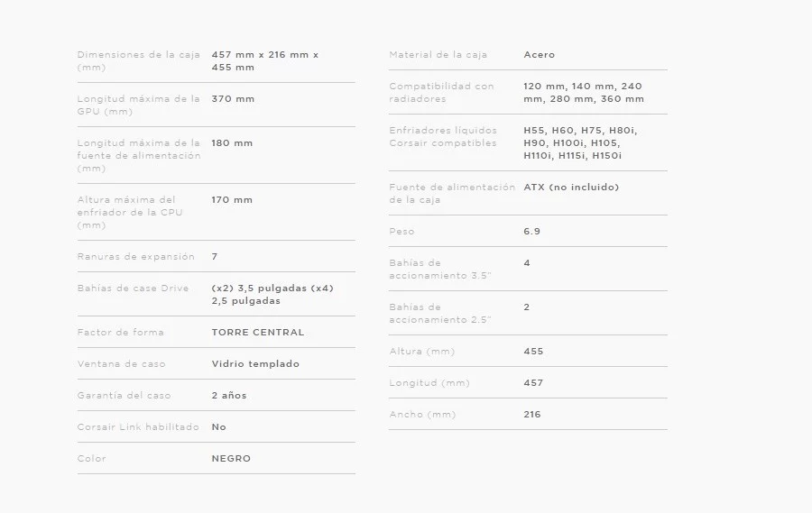
Task: Click 'Compatibilidad con radiadores' label
Action: (441, 92)
